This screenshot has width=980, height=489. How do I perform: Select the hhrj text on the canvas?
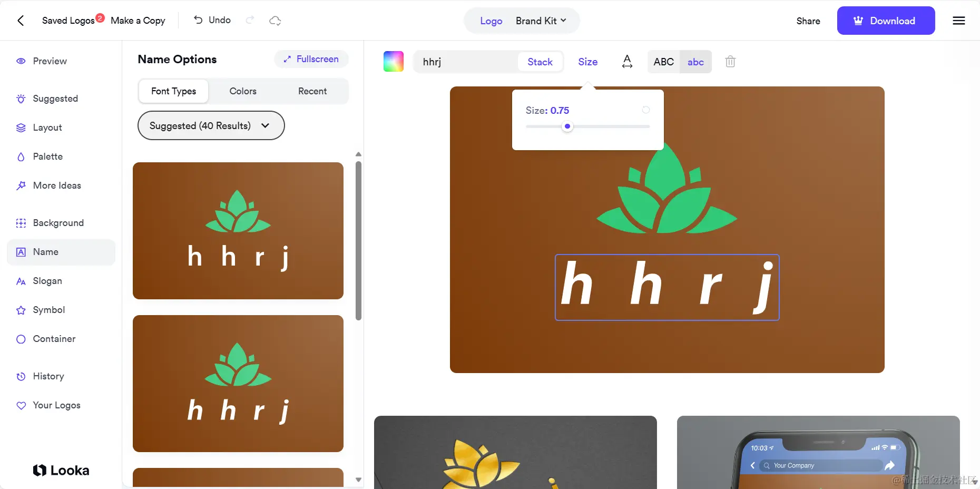pyautogui.click(x=667, y=287)
